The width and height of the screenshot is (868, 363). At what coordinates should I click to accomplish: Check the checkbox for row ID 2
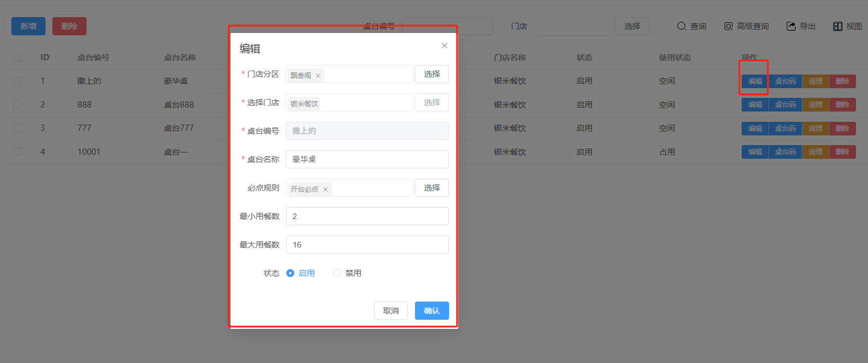point(17,105)
